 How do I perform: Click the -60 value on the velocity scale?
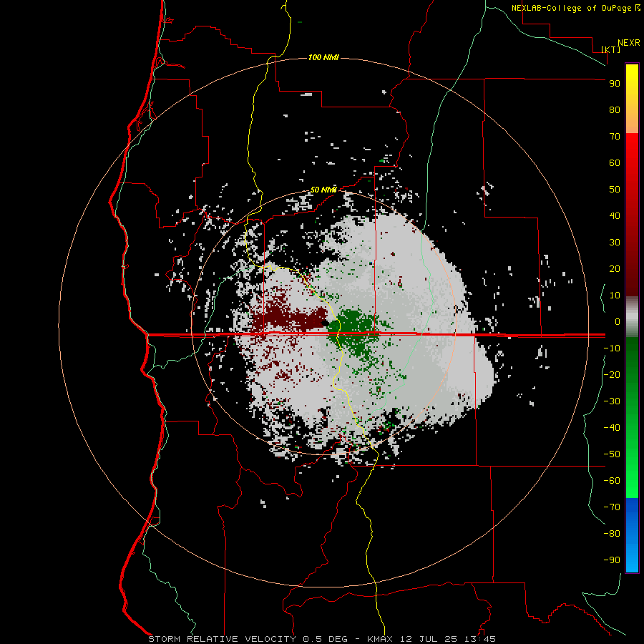click(612, 481)
